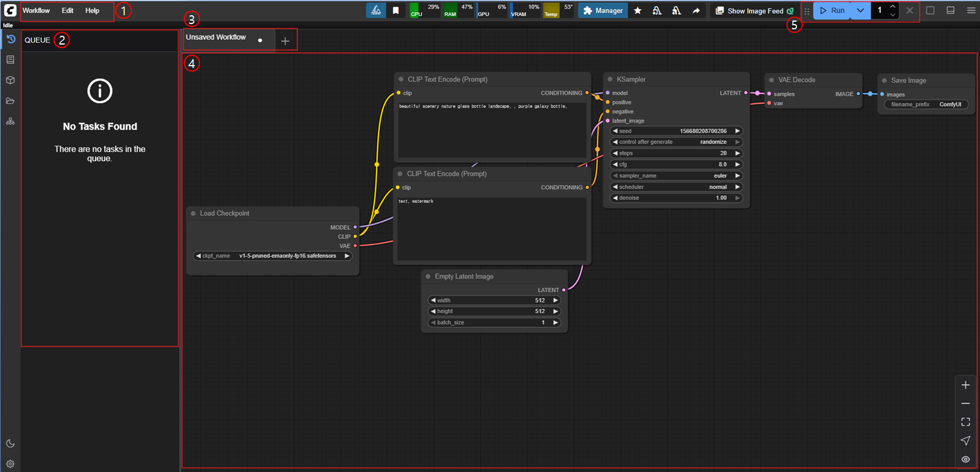The height and width of the screenshot is (472, 980).
Task: Open the Settings gear icon
Action: 10,464
